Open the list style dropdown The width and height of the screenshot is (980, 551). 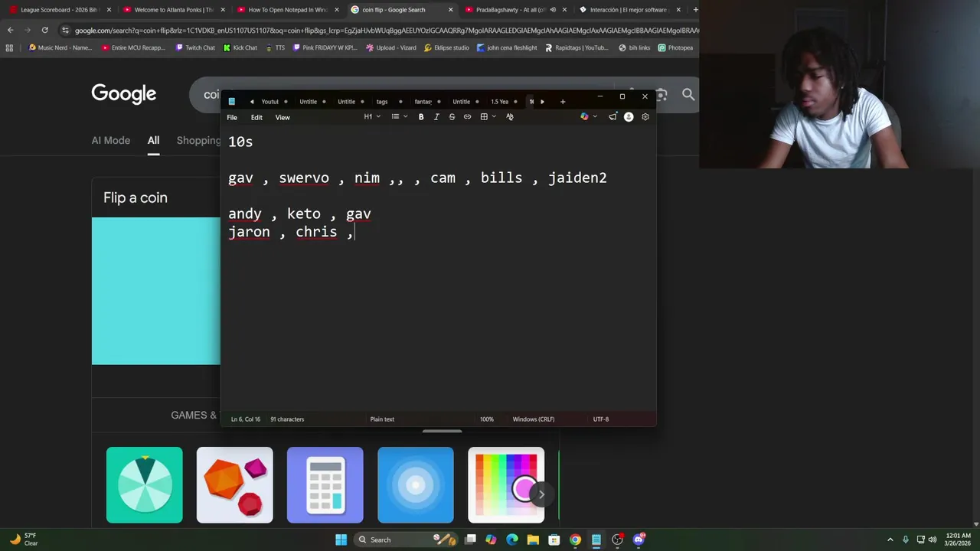tap(400, 117)
